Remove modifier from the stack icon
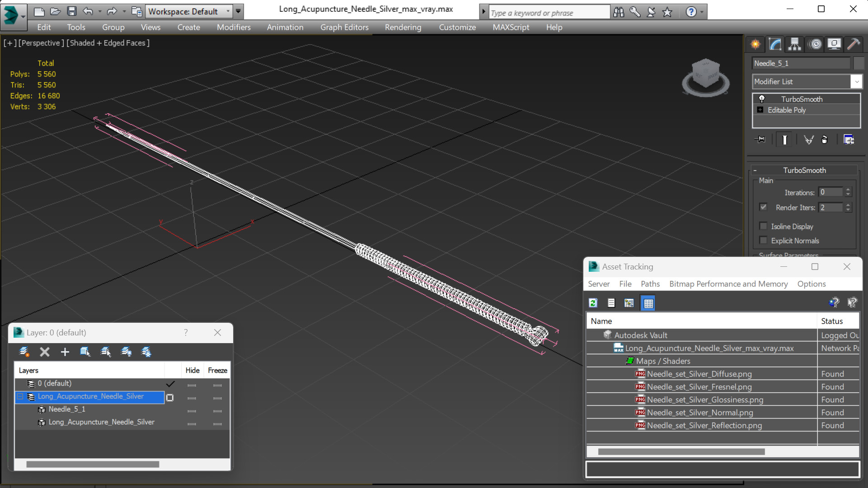The height and width of the screenshot is (488, 868). (x=825, y=139)
